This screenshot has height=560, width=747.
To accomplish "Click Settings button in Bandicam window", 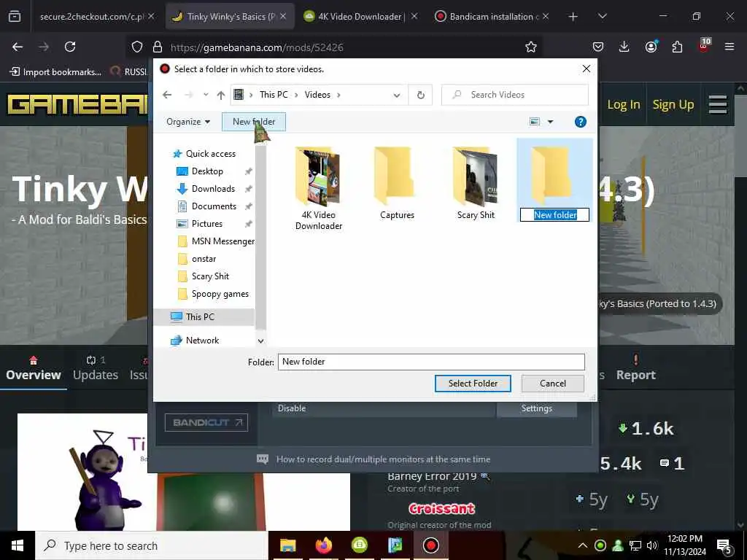I will 536,408.
